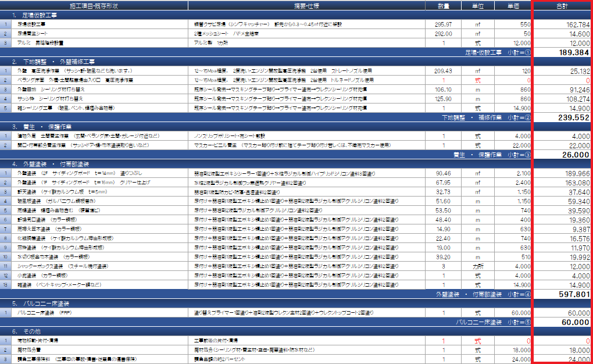Select the total cell 9,387

562,229
